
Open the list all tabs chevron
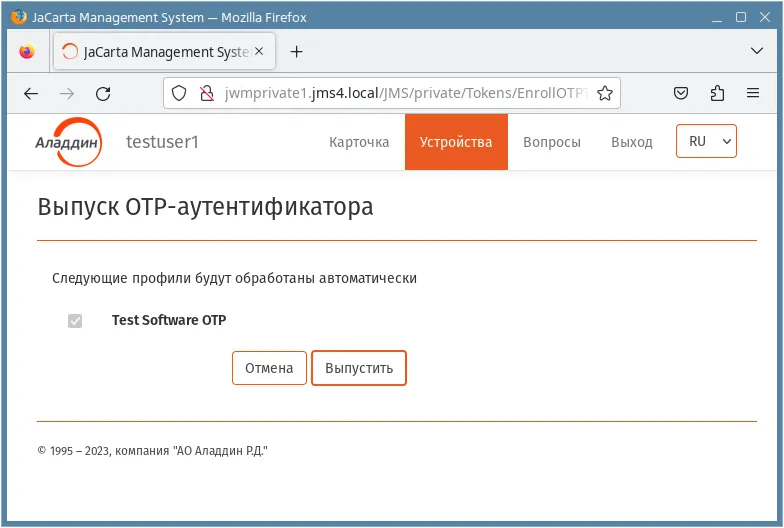[757, 51]
